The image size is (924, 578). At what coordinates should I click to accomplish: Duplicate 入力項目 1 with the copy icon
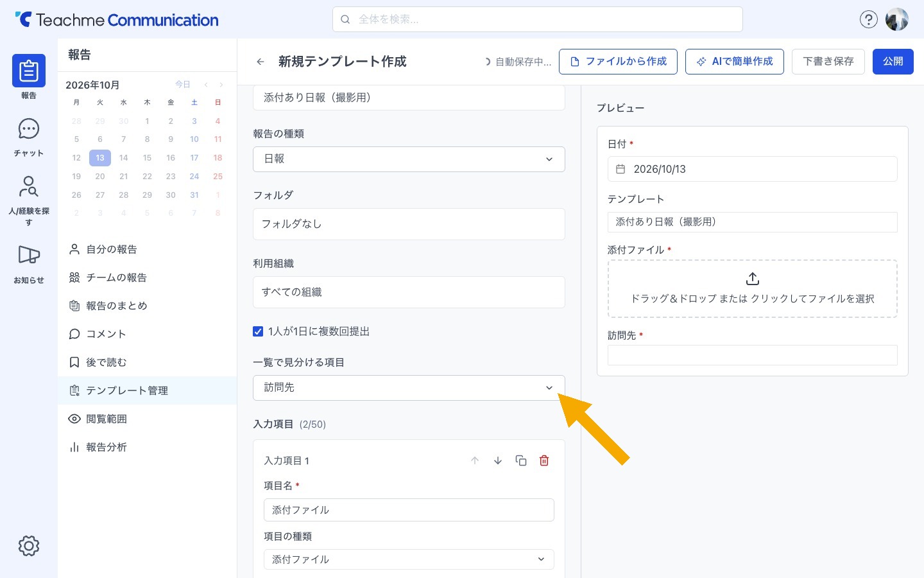(x=521, y=460)
